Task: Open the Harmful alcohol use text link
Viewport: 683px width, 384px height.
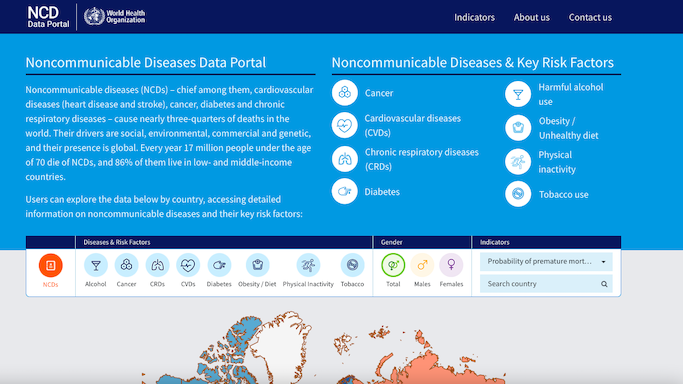Action: 571,94
